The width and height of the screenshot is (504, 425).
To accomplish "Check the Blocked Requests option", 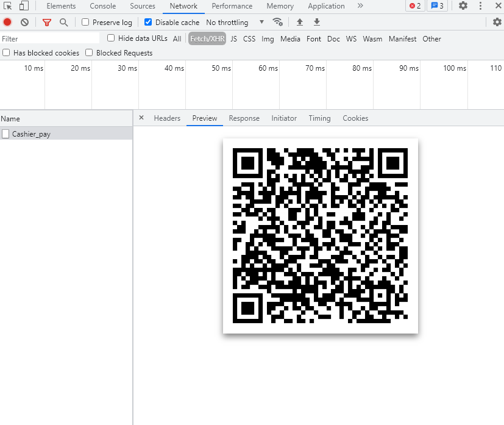I will pos(89,52).
